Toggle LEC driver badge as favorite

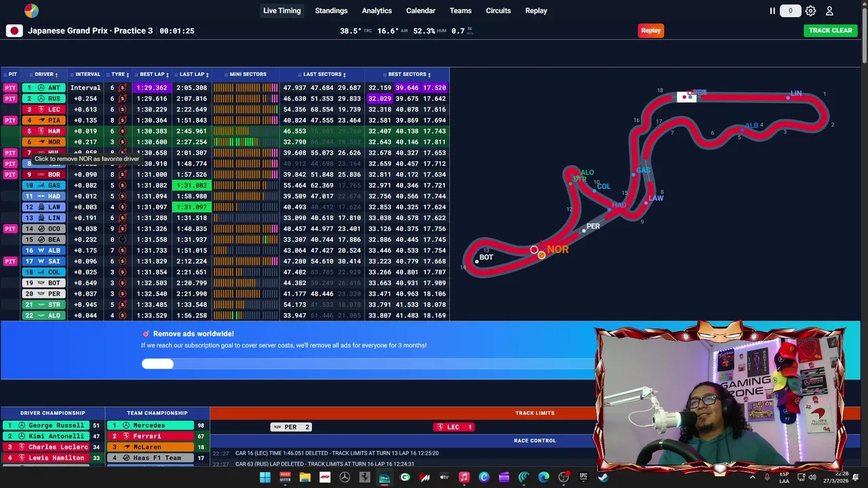43,109
